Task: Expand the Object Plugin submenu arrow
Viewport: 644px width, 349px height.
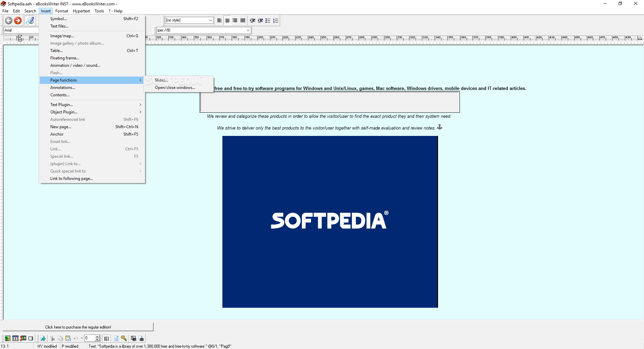Action: 140,112
